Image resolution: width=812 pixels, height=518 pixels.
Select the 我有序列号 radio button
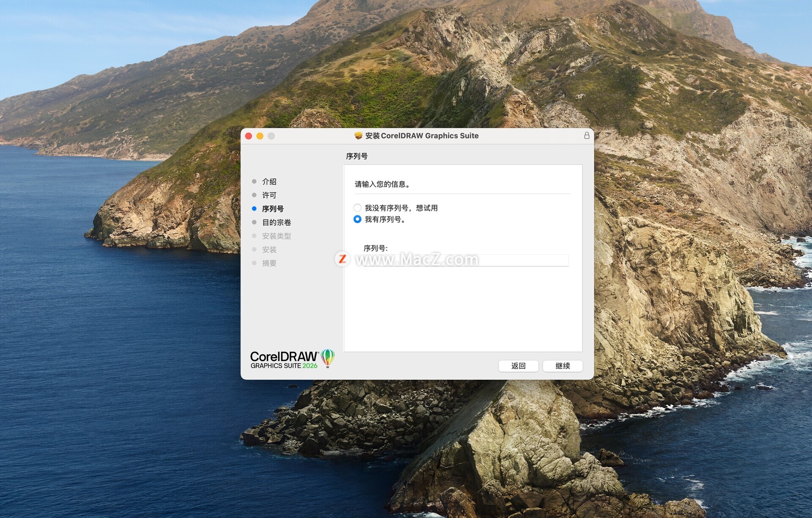click(357, 219)
